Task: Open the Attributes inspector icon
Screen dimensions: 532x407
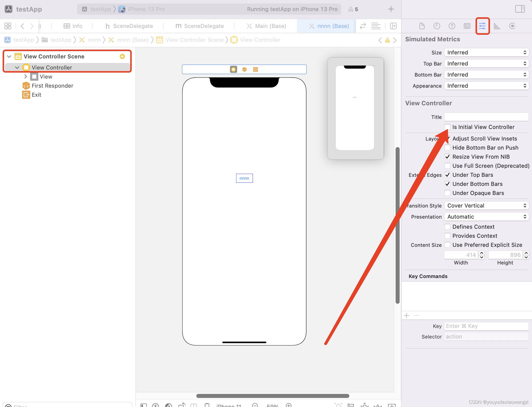Action: click(x=482, y=26)
